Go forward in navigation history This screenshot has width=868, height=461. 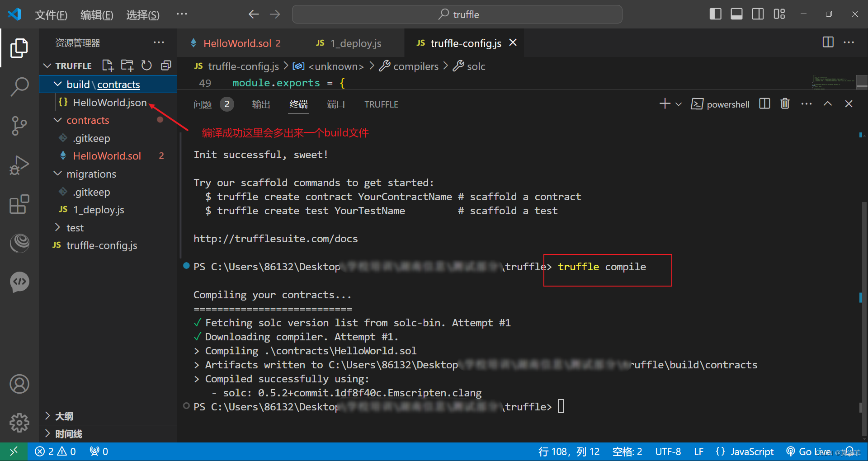[x=275, y=14]
